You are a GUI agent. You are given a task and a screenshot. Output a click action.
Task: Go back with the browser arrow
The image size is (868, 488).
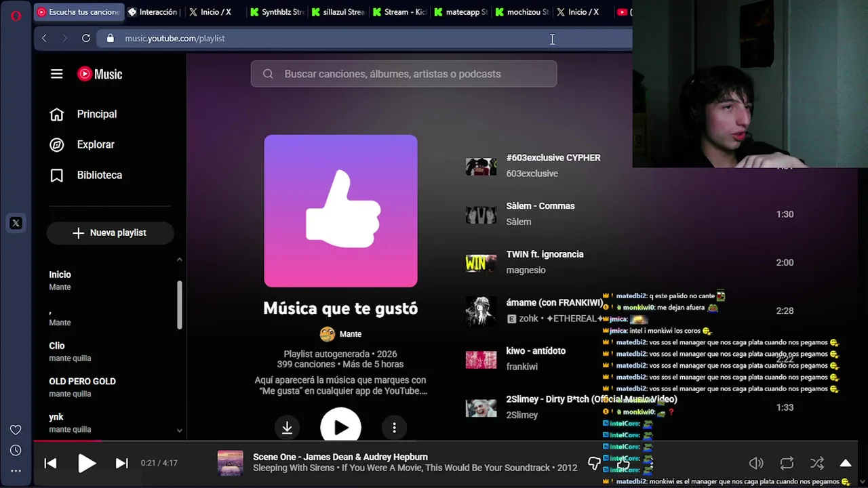pos(45,38)
